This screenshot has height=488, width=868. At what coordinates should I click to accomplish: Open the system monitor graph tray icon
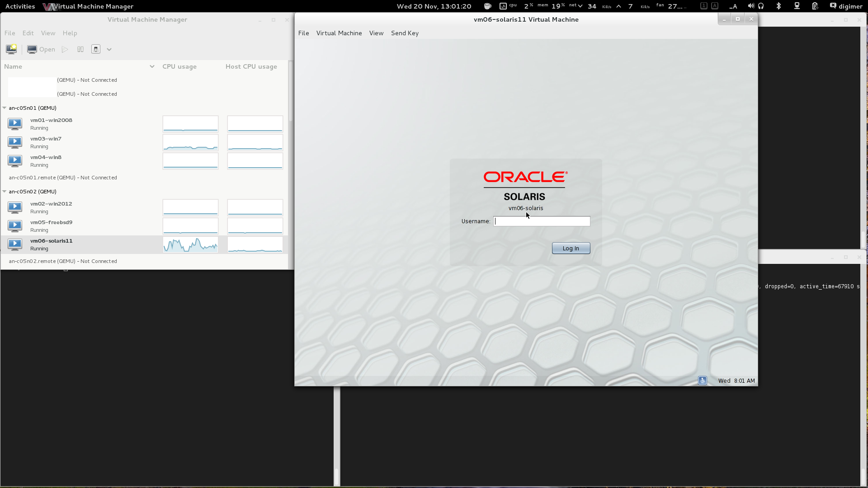click(503, 6)
